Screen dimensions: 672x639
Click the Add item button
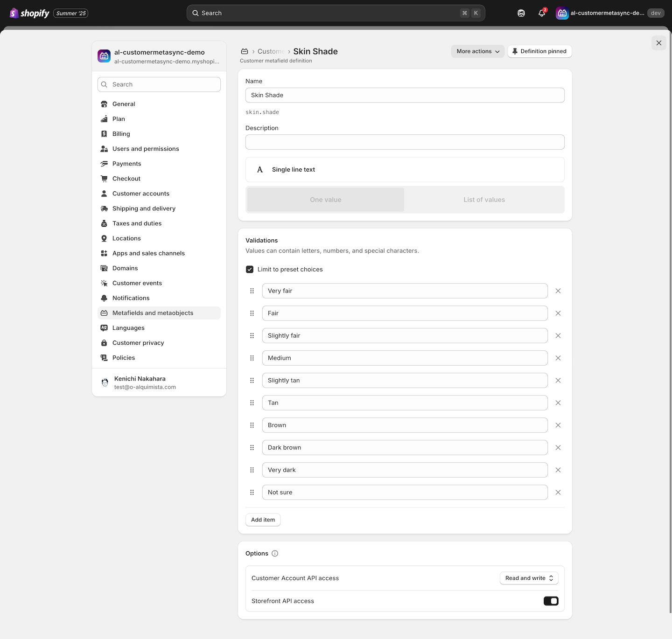pyautogui.click(x=263, y=520)
